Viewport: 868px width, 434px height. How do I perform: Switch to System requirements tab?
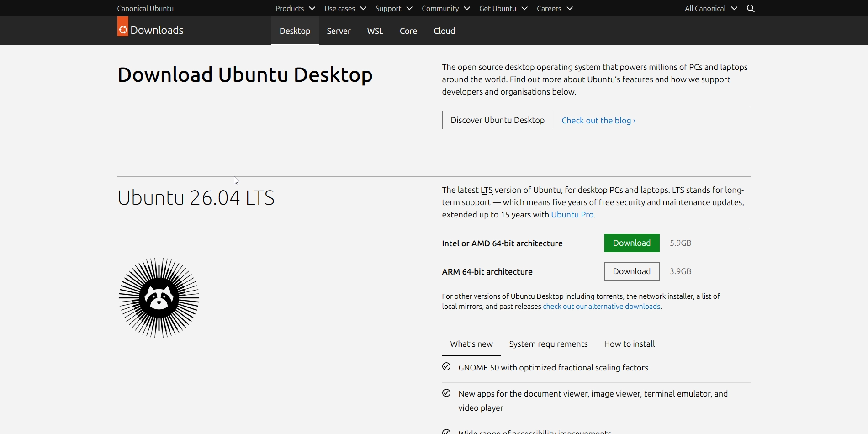pos(548,344)
